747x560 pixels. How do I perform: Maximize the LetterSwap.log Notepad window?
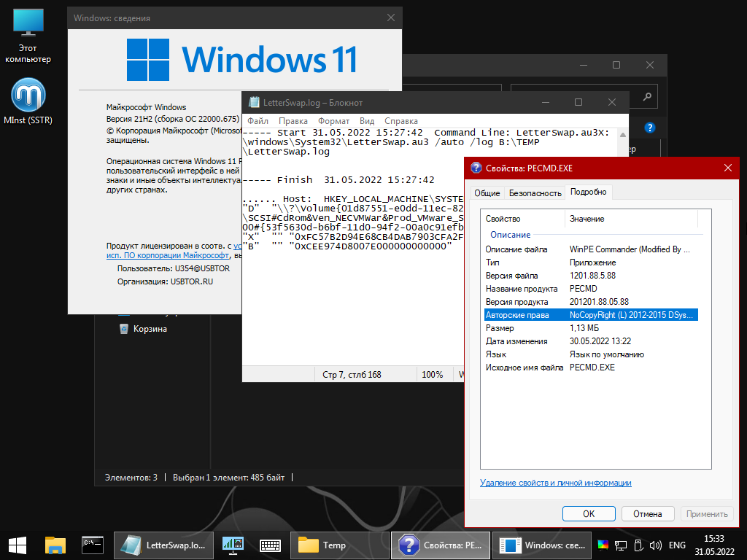click(x=578, y=102)
